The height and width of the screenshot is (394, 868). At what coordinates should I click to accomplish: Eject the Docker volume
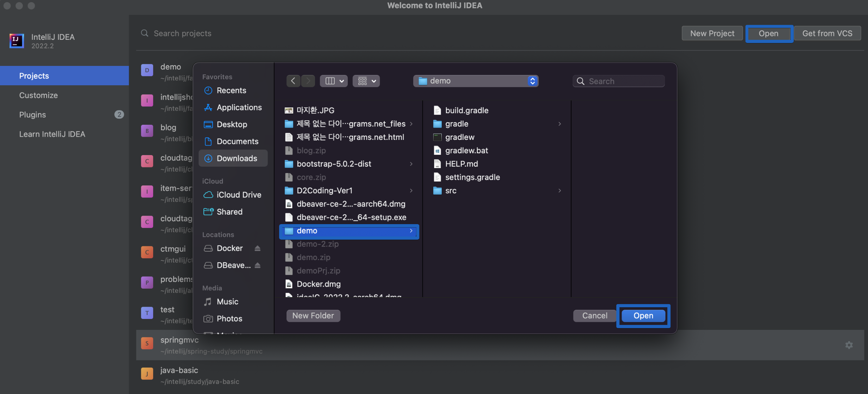tap(257, 248)
